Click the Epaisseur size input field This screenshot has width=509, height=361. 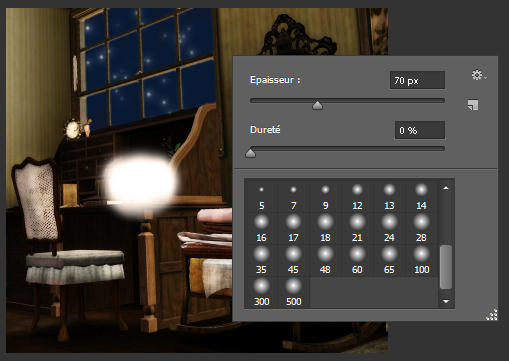[417, 80]
